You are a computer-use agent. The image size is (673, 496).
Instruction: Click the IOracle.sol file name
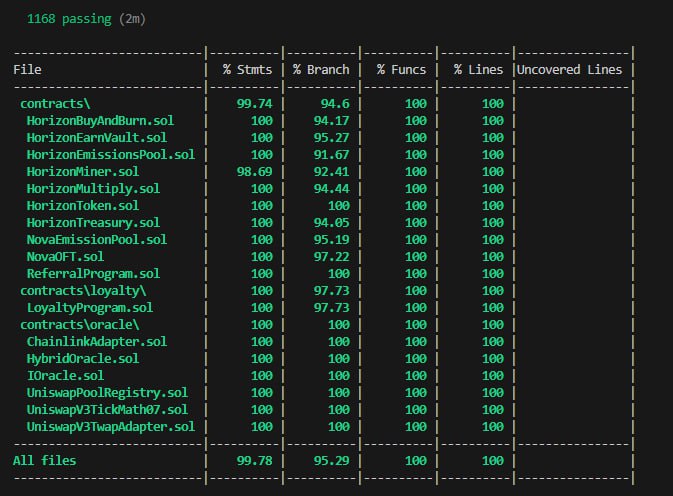click(x=65, y=375)
